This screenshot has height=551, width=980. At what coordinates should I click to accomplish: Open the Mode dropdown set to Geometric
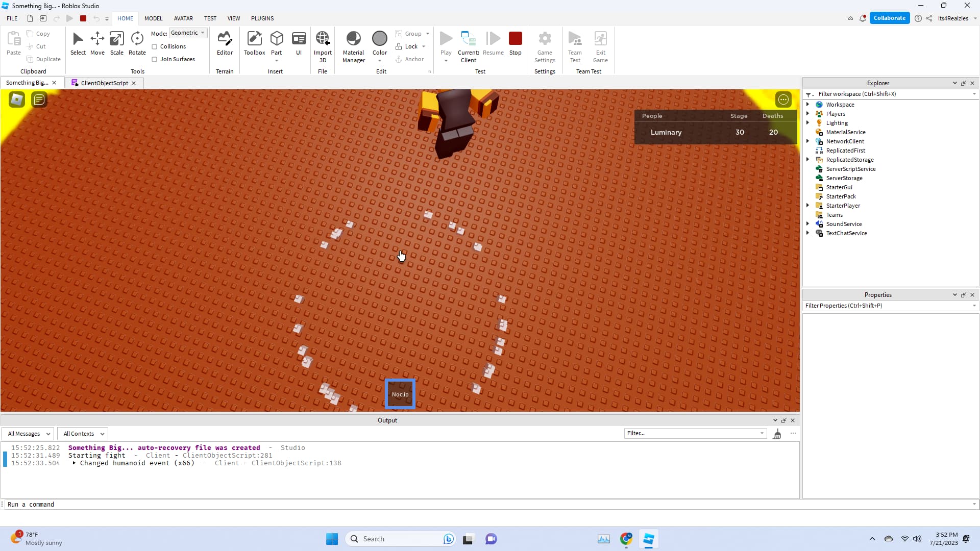click(188, 33)
